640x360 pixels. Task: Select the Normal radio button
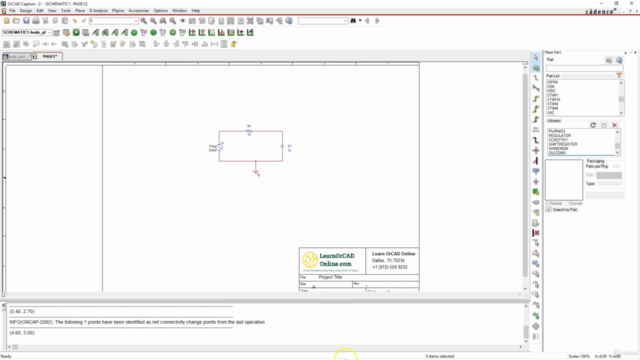coord(548,203)
